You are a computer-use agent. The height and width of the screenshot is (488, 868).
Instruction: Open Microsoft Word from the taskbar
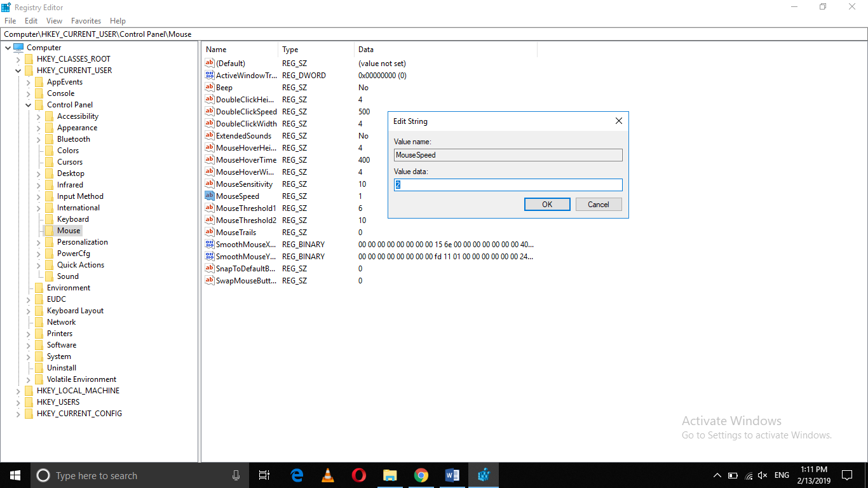[x=452, y=475]
